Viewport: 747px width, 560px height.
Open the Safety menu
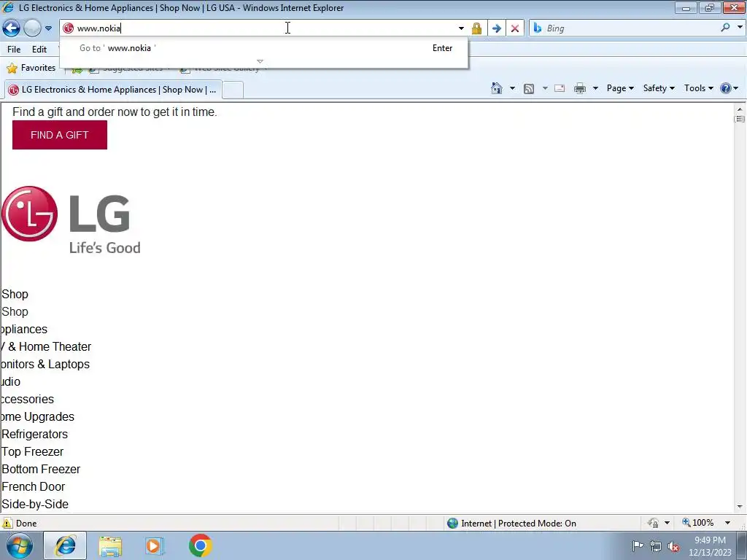click(659, 88)
